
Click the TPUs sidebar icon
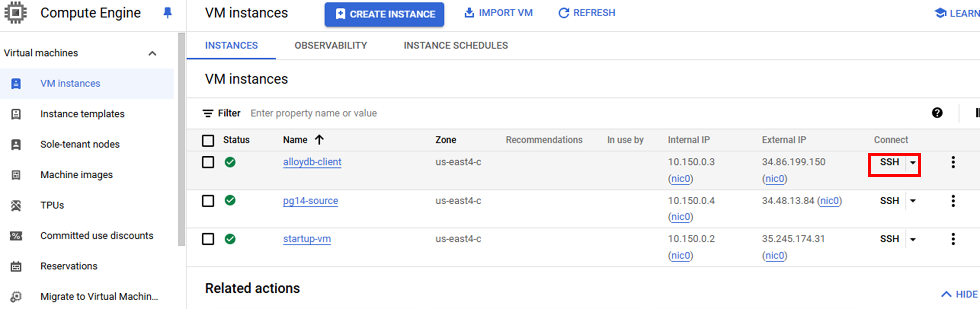point(16,205)
